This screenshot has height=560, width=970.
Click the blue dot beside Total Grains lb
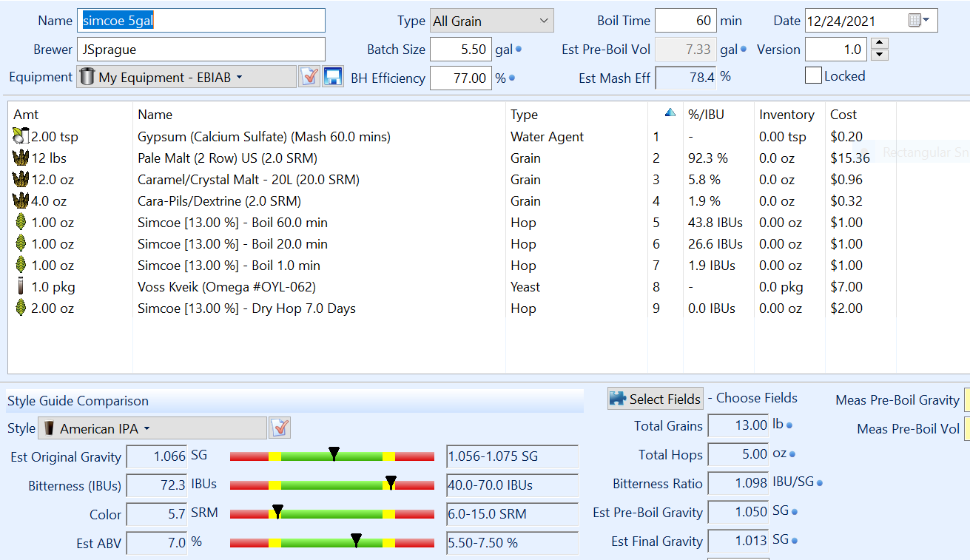point(789,425)
